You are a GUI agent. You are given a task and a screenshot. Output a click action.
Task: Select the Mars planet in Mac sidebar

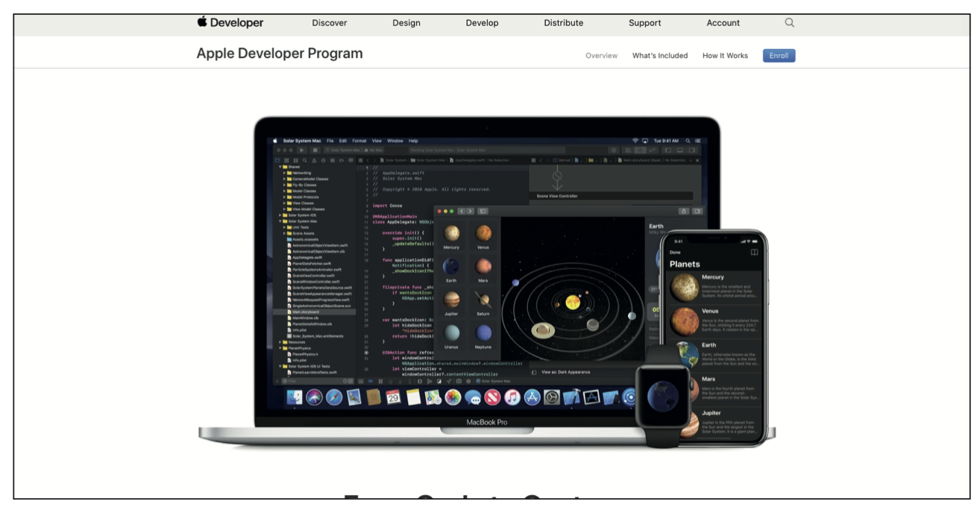pos(483,266)
